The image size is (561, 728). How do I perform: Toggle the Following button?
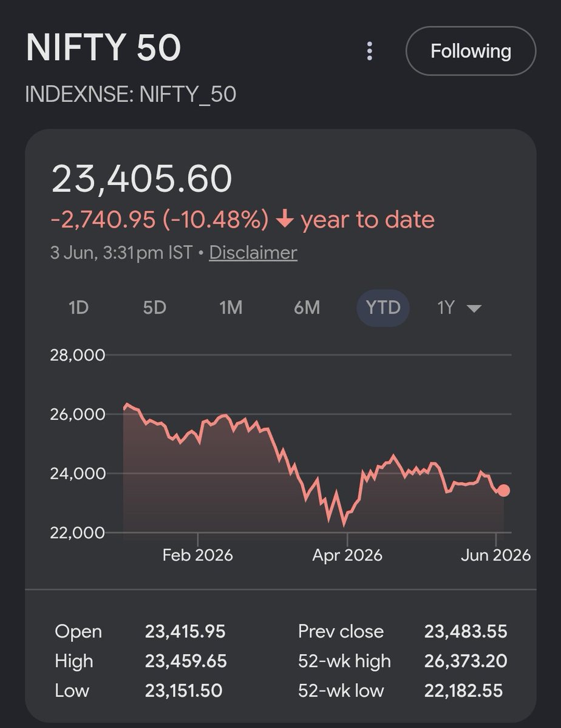click(x=471, y=51)
